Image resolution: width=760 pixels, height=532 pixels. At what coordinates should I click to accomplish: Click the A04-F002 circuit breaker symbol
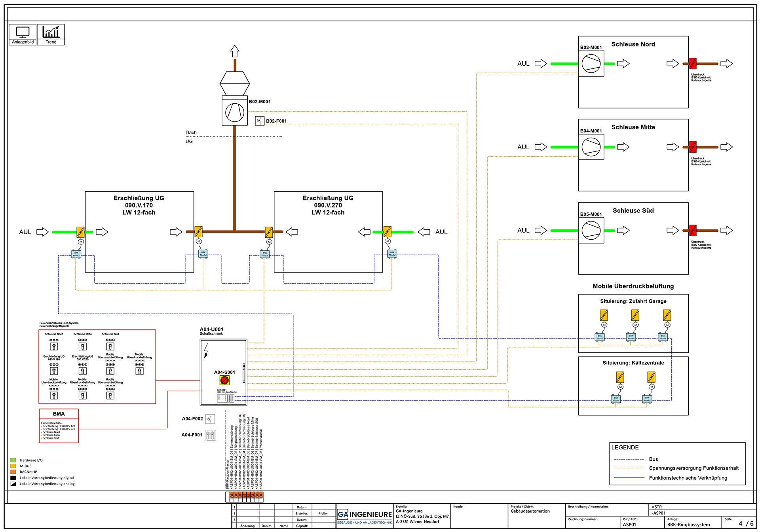[211, 419]
